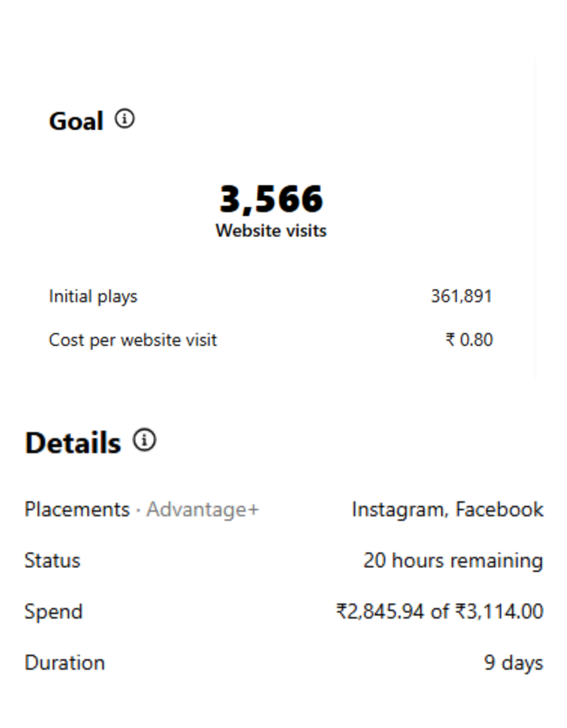Click the Website visits goal count
Image resolution: width=567 pixels, height=728 pixels.
coord(270,230)
